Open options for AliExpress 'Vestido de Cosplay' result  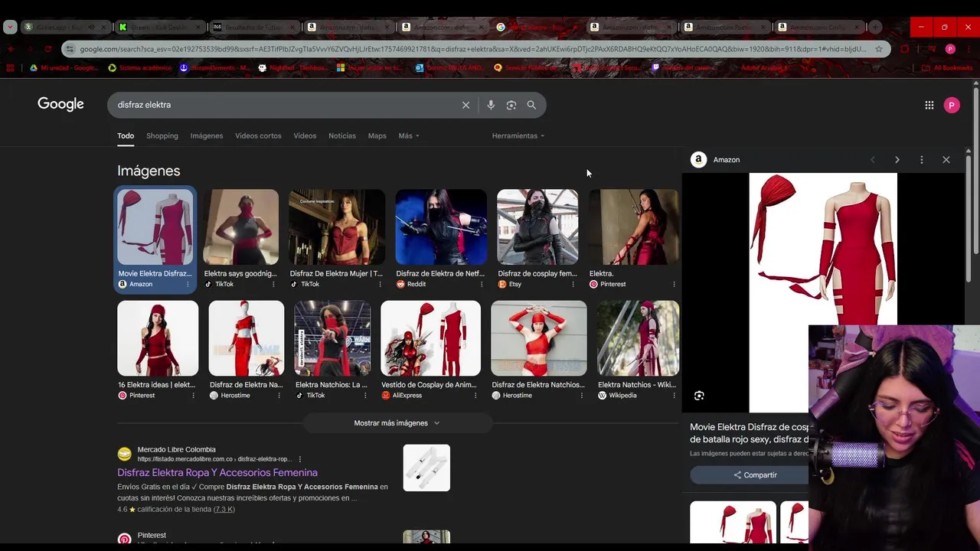[475, 396]
